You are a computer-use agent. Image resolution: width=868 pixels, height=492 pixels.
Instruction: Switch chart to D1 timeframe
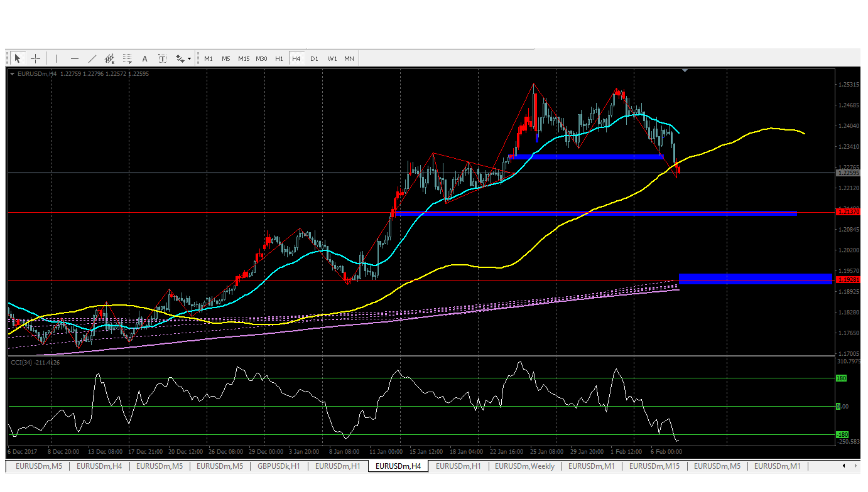[x=314, y=58]
